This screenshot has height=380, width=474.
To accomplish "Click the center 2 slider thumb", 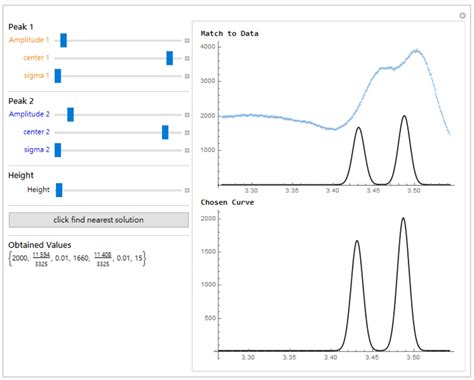I will tap(165, 132).
